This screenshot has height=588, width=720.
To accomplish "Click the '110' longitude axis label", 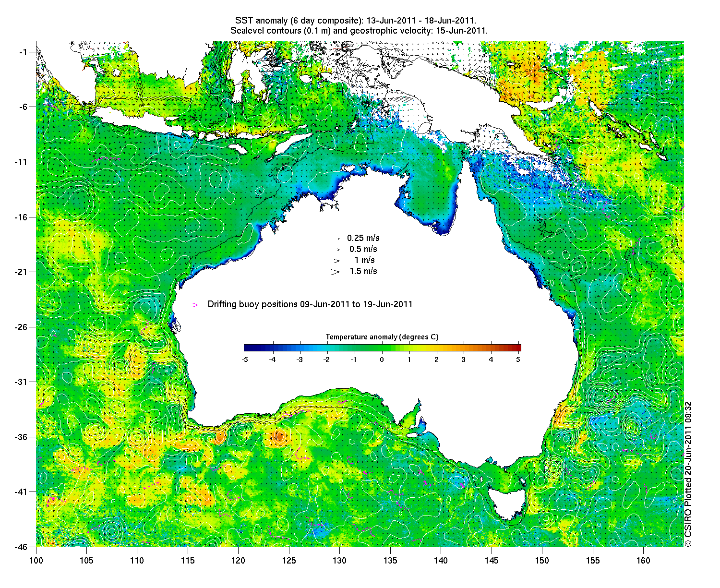I will [137, 560].
